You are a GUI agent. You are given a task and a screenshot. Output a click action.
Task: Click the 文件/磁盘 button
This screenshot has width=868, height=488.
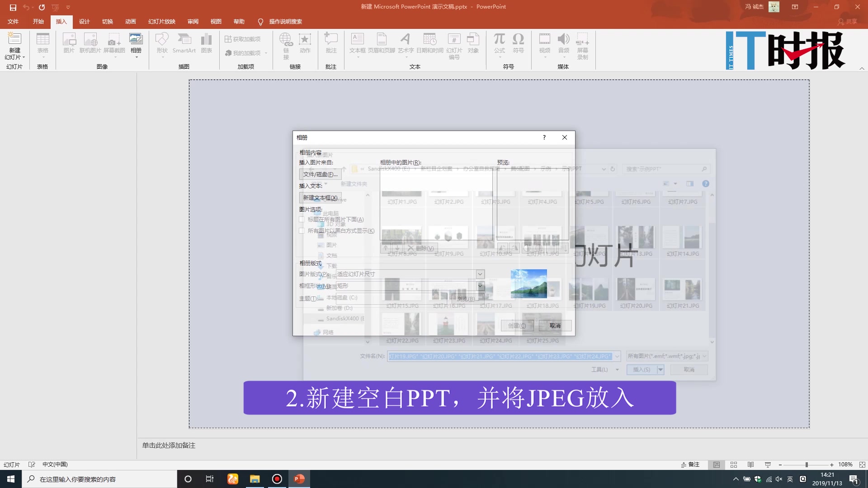point(320,174)
